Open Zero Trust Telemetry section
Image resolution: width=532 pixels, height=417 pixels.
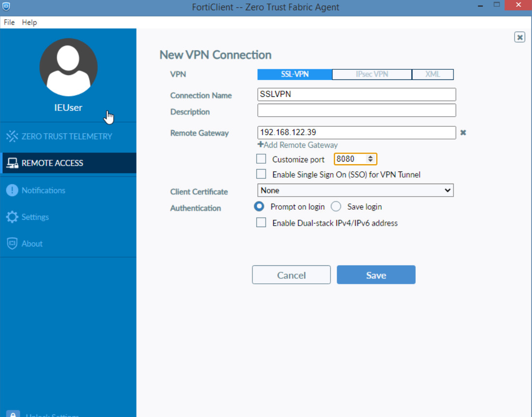click(68, 136)
